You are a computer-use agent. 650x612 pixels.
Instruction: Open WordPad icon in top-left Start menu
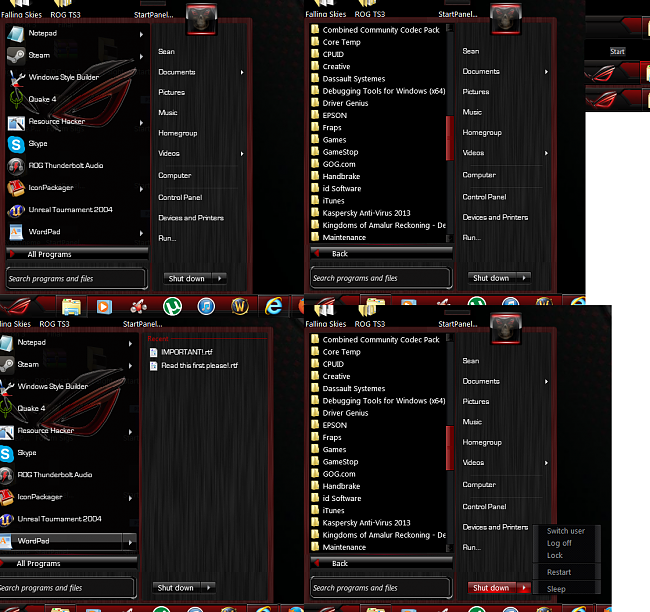[x=16, y=232]
